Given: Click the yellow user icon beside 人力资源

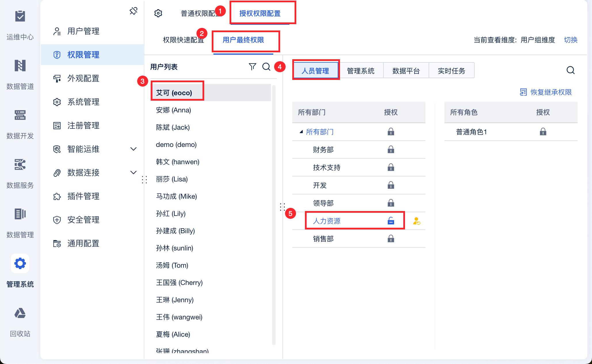Looking at the screenshot, I should [417, 221].
